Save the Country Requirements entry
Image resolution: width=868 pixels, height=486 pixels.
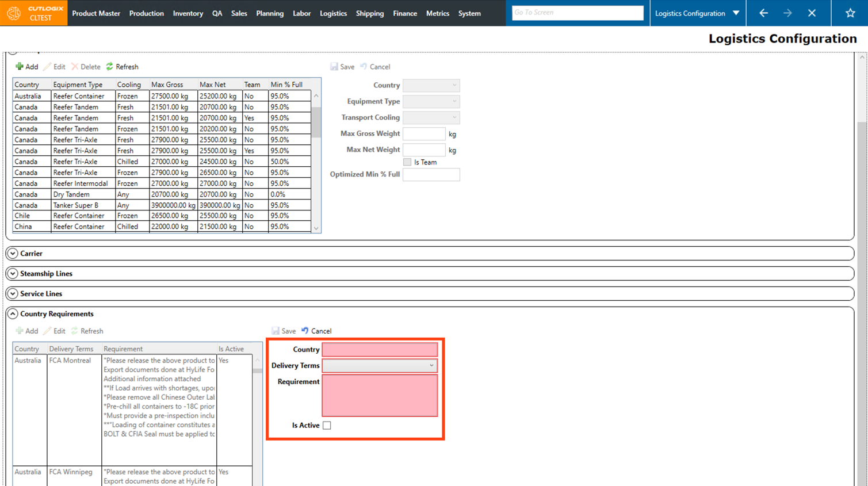point(284,331)
